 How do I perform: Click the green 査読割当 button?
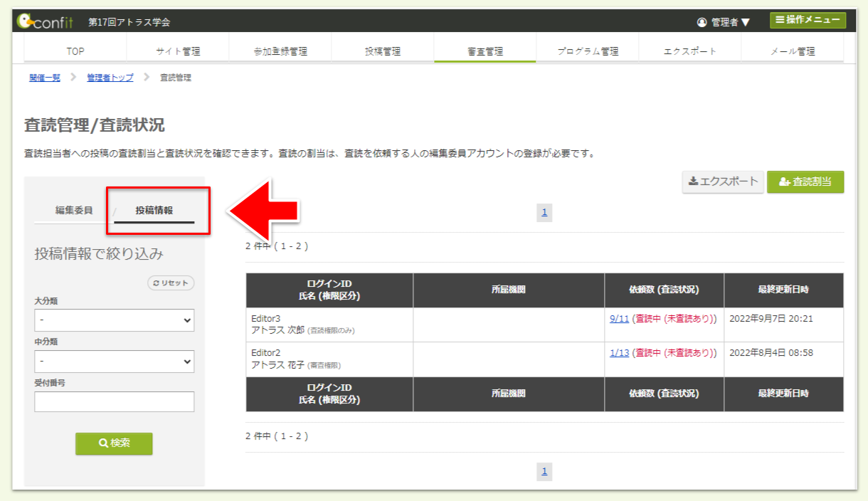[805, 181]
